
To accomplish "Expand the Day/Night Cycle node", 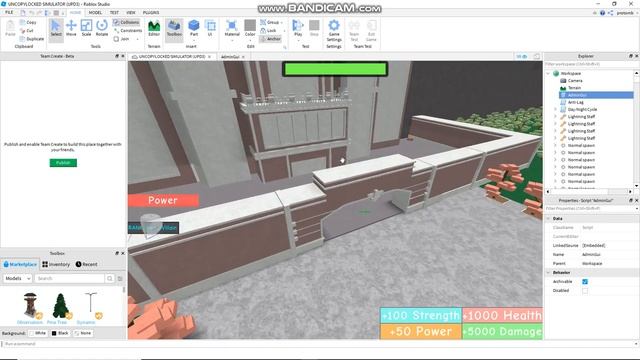I will tap(555, 109).
